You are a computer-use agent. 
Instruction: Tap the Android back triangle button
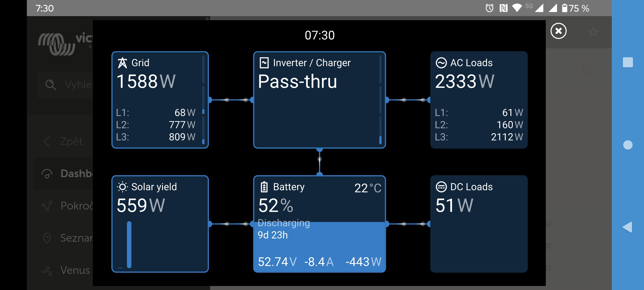click(627, 227)
